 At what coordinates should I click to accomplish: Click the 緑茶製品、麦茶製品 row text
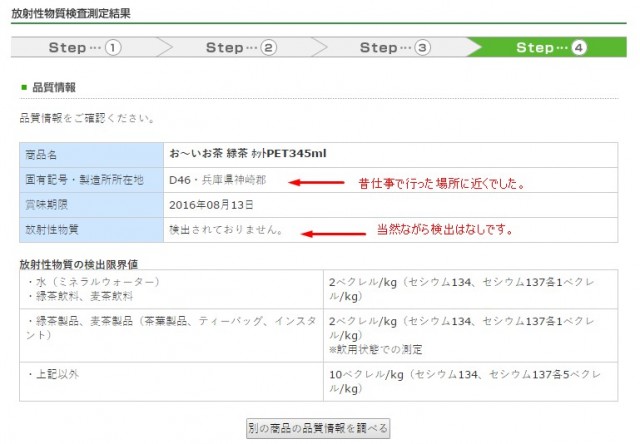tap(171, 328)
